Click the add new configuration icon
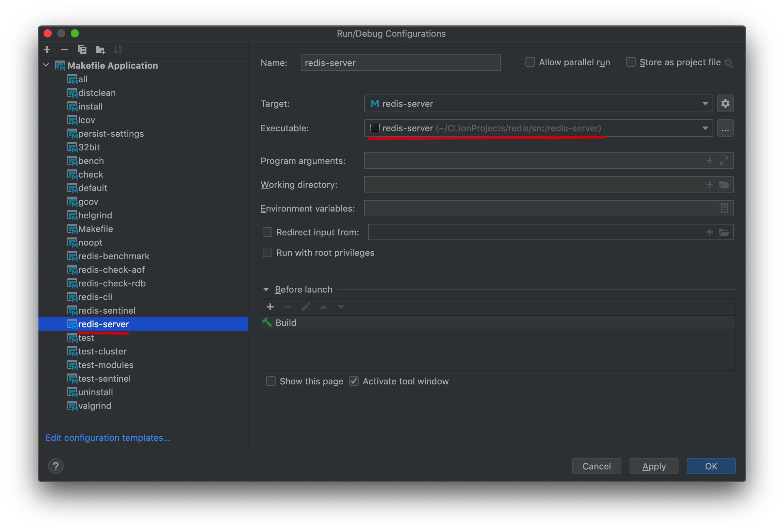The width and height of the screenshot is (784, 532). tap(48, 49)
